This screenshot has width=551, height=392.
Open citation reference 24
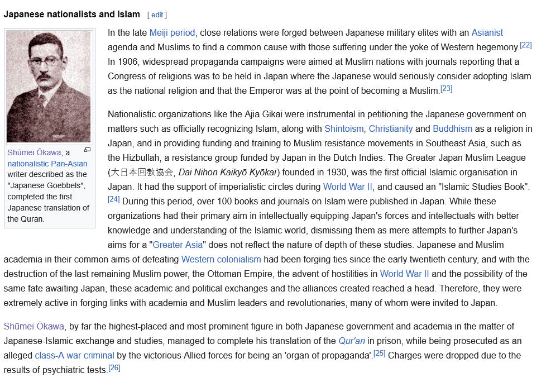(113, 199)
